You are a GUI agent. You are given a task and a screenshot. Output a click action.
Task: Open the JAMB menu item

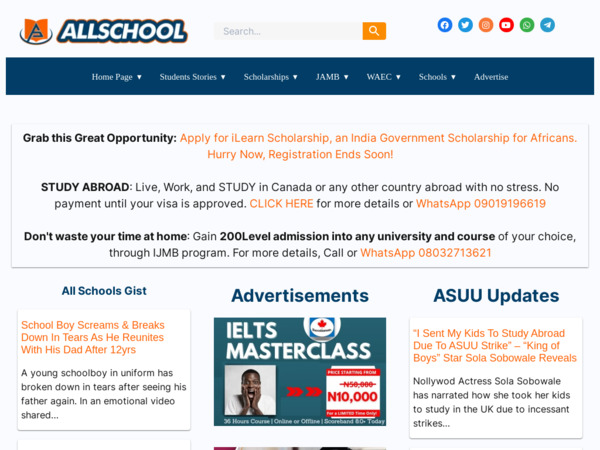[328, 77]
